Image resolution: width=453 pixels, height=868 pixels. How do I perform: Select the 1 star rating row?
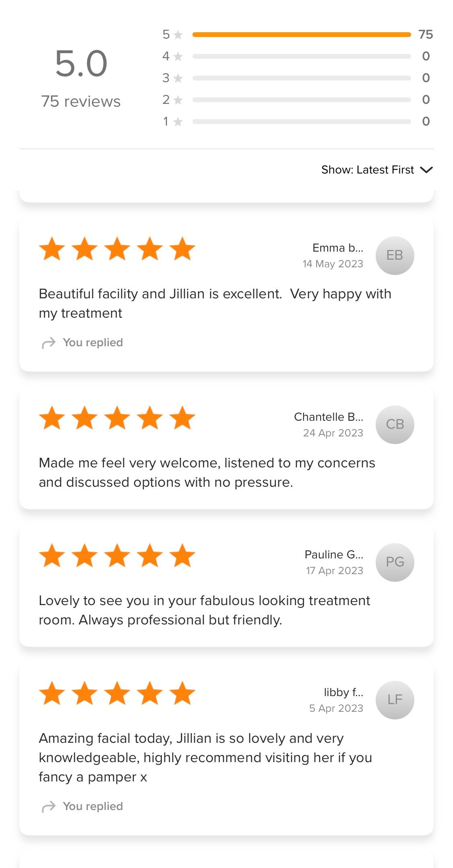297,122
